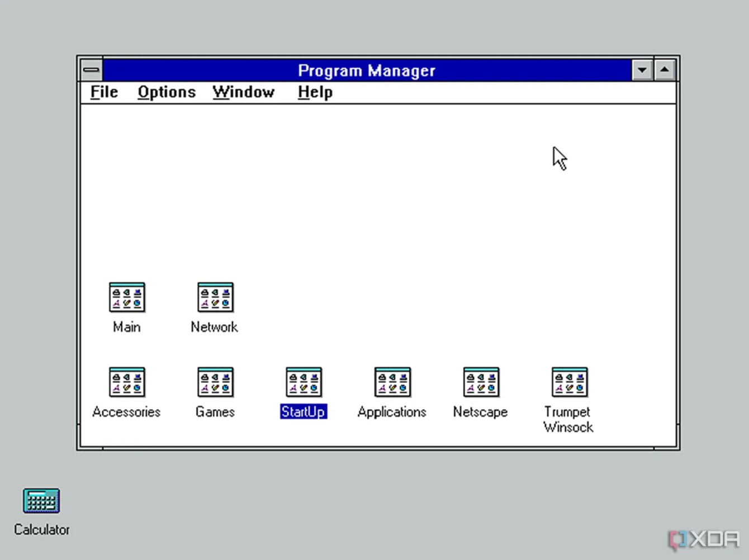Click the highlighted StartUp group label
Screen dimensions: 749x560
[304, 411]
